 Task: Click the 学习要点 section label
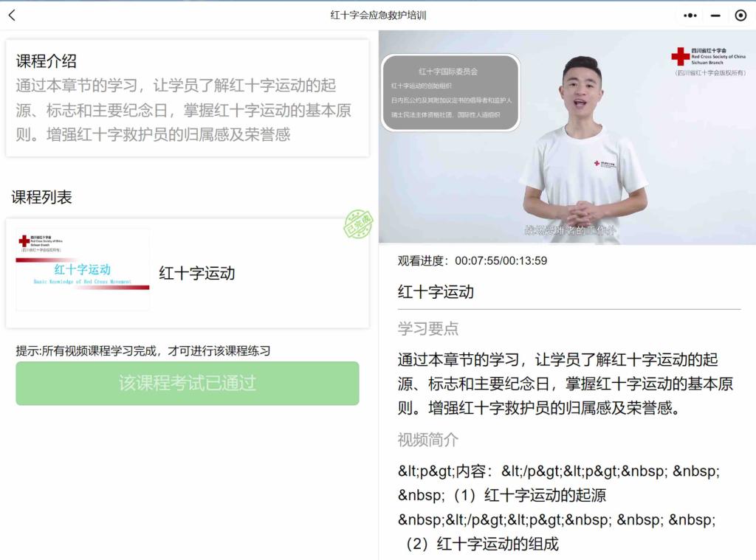pyautogui.click(x=427, y=328)
